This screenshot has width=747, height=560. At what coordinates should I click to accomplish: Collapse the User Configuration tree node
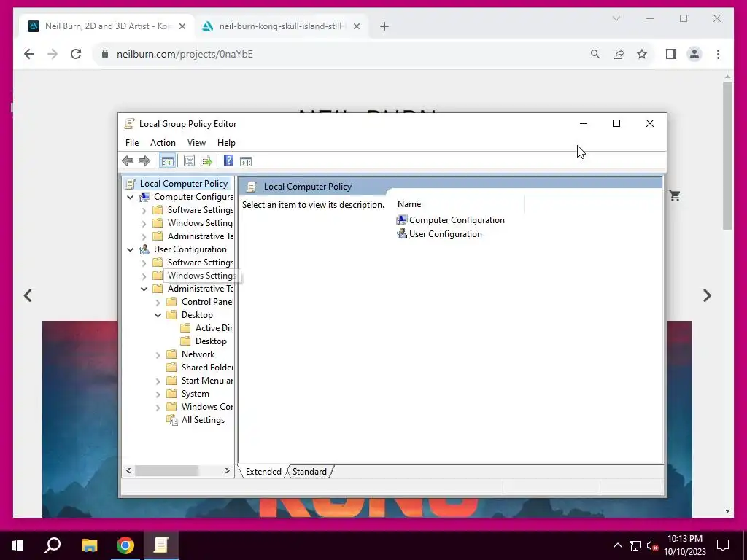click(130, 249)
